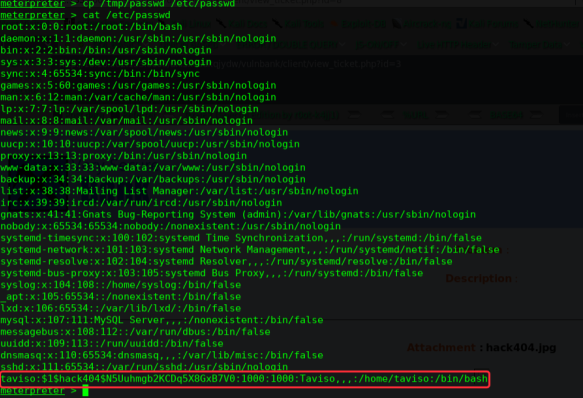Open NetHunter bookmark in background browser

(x=557, y=25)
